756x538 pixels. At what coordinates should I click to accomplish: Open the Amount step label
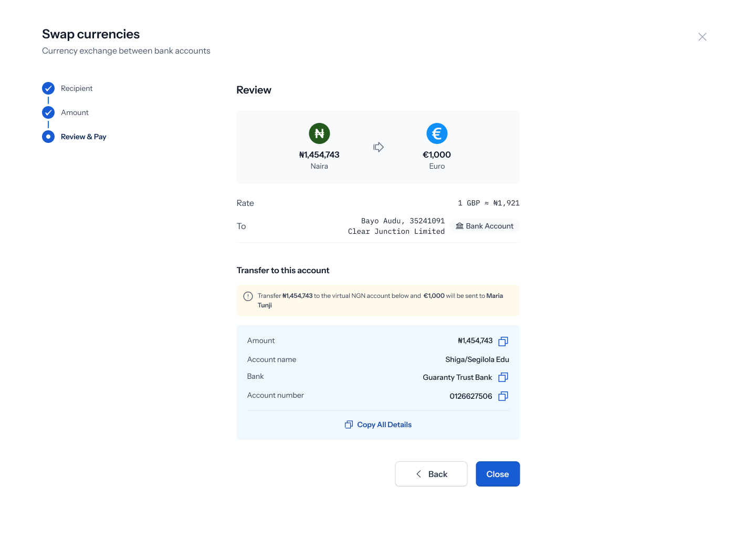coord(75,112)
